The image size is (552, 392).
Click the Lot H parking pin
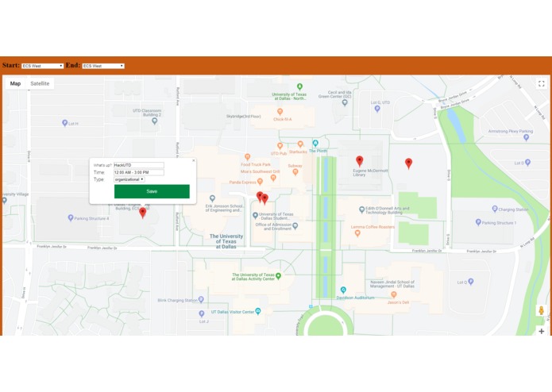65,123
